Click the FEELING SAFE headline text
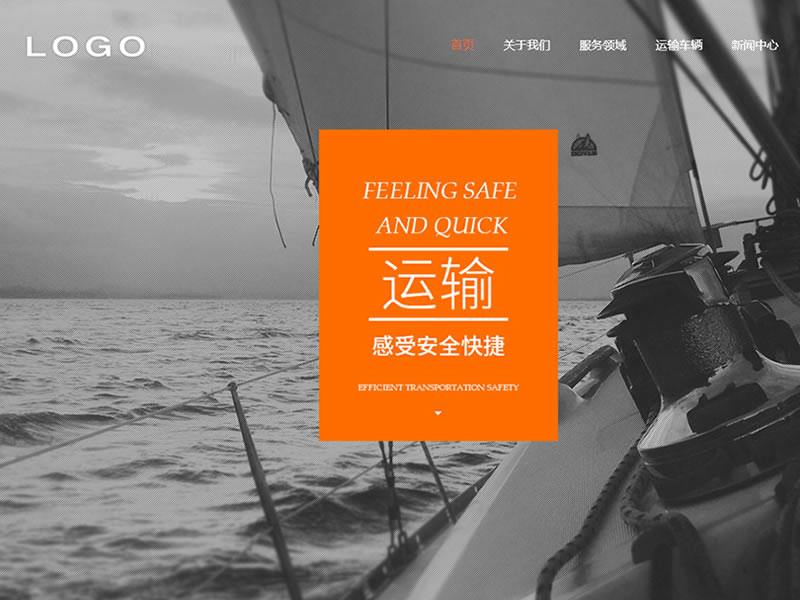Screen dimensions: 800x600 tap(439, 191)
